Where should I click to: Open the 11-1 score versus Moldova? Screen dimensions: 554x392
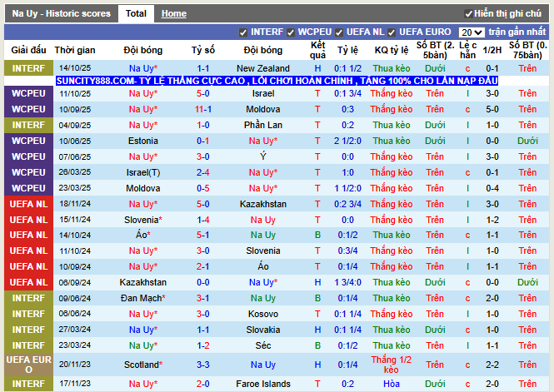[203, 109]
